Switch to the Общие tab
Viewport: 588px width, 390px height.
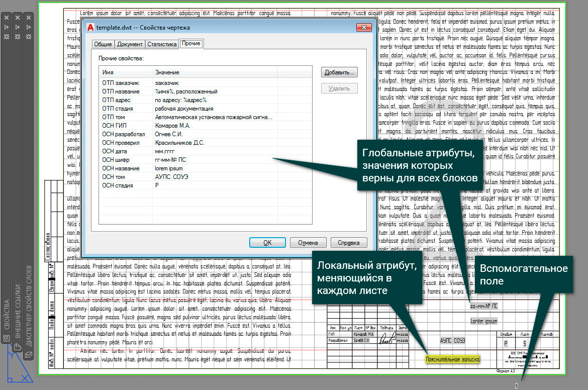[103, 44]
